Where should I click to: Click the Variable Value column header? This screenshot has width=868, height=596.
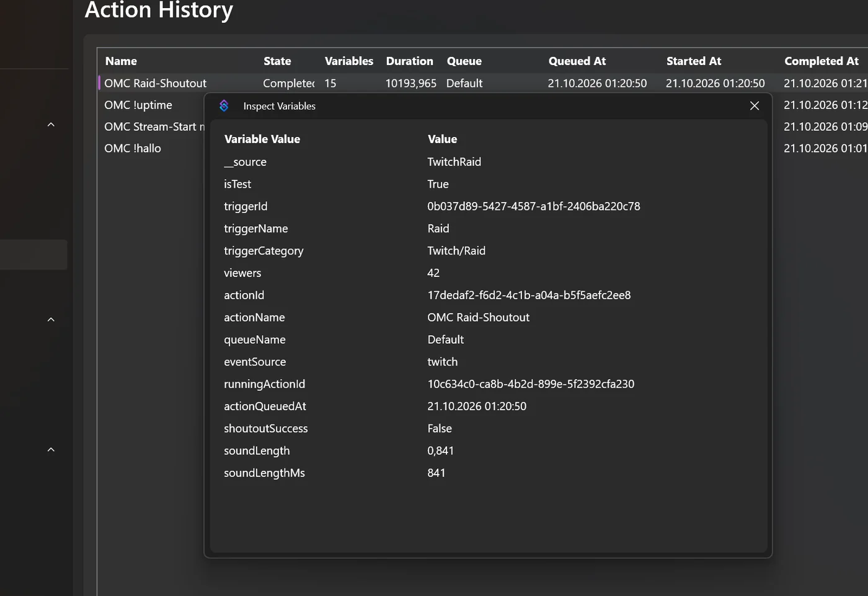[262, 139]
